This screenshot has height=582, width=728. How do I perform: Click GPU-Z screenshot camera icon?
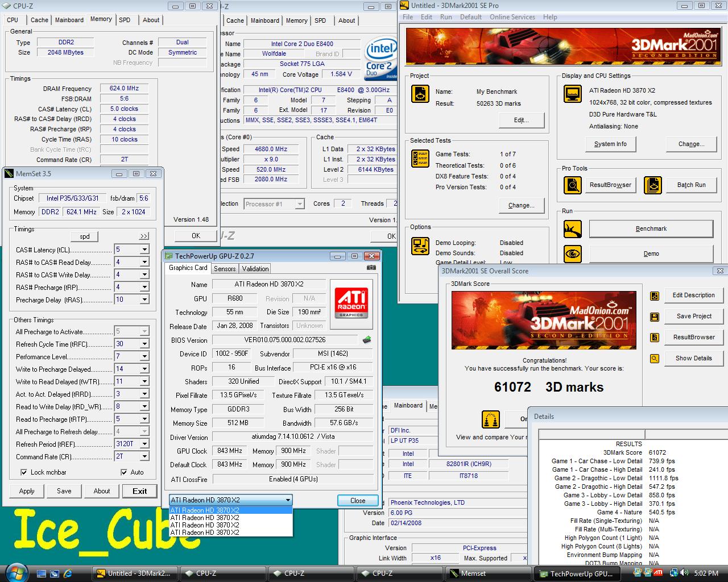click(x=371, y=268)
